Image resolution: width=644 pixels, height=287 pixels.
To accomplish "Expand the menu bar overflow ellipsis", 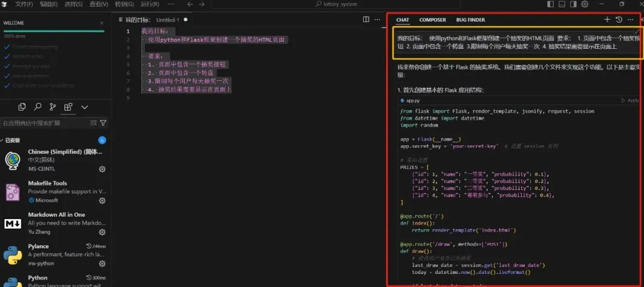I will (x=171, y=4).
